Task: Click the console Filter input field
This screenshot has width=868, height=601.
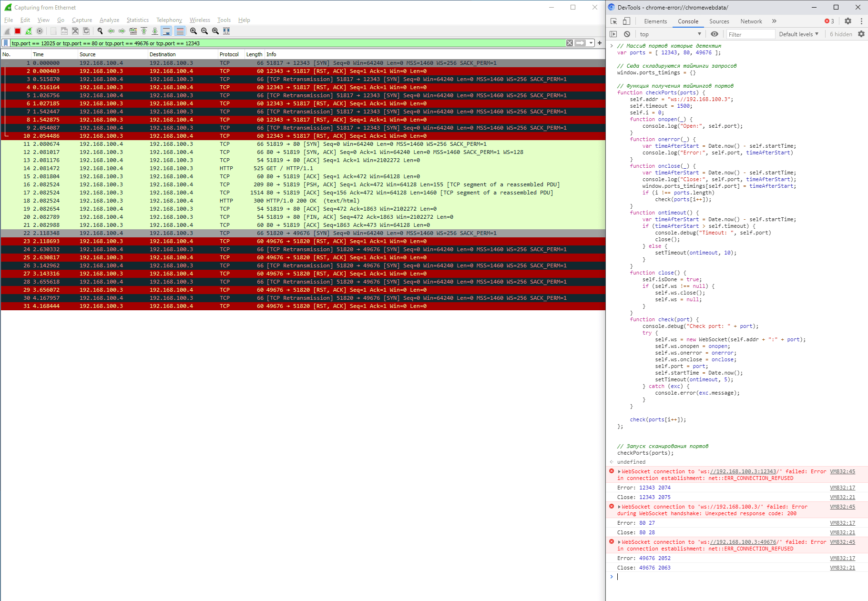Action: click(x=750, y=34)
